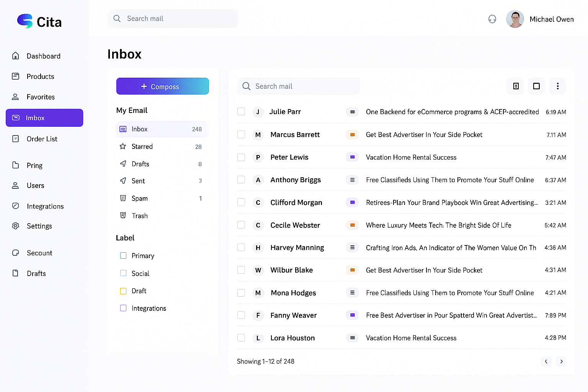
Task: Click Lora Houston's gray tag icon
Action: (x=352, y=338)
